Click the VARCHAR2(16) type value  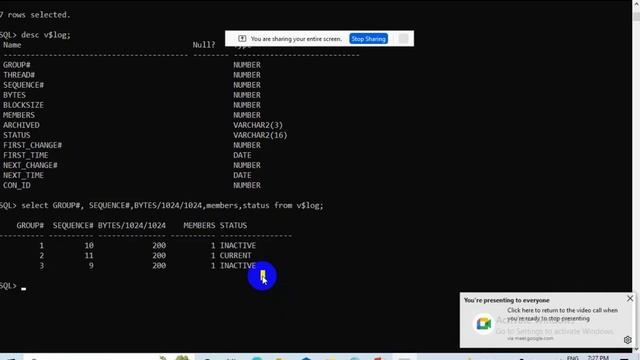[x=260, y=135]
